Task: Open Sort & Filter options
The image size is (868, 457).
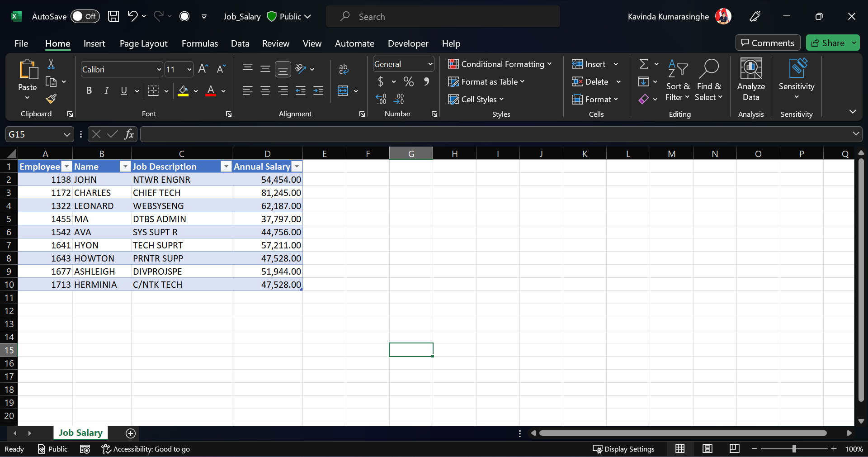Action: pos(678,80)
